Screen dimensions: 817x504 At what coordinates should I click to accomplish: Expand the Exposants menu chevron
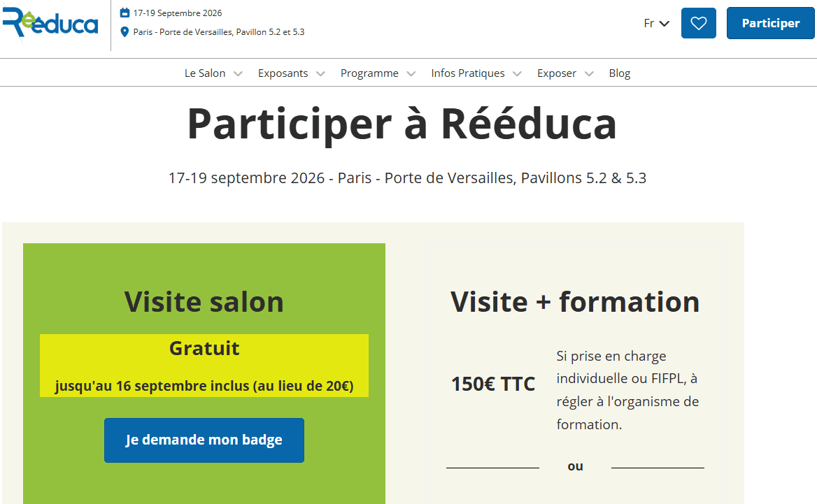[320, 73]
